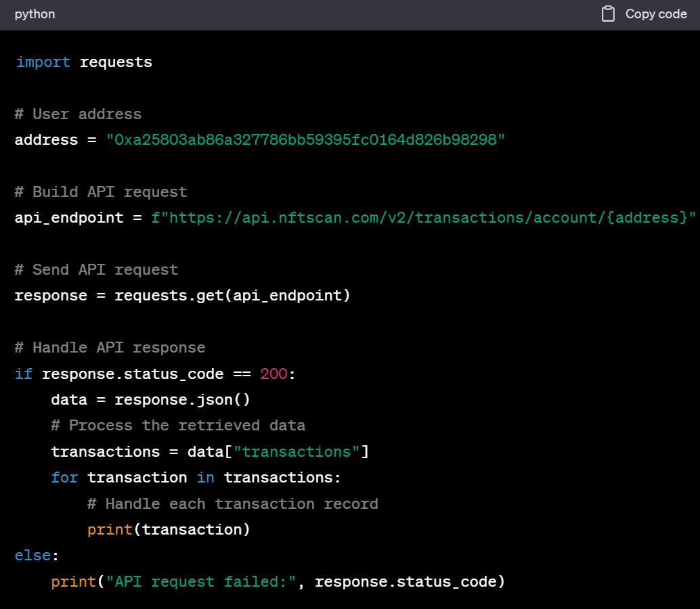700x609 pixels.
Task: Click the api_endpoint variable being assigned
Action: 69,218
